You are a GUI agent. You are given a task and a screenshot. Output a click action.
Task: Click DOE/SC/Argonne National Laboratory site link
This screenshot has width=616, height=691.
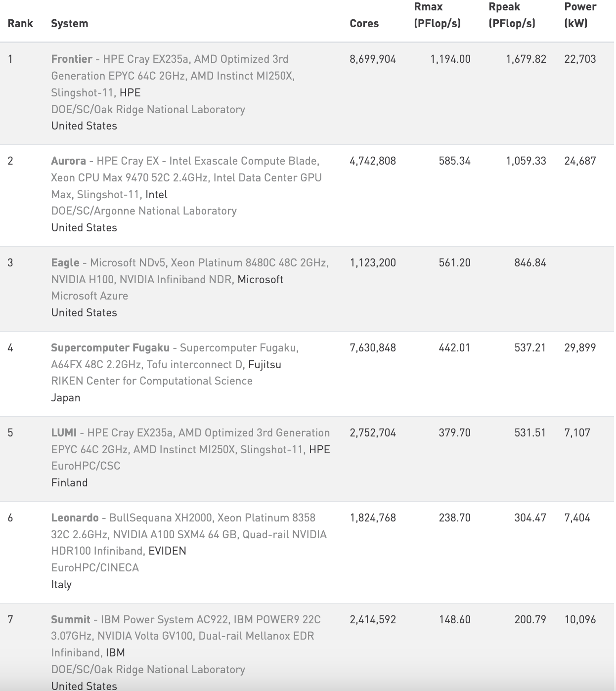(144, 211)
